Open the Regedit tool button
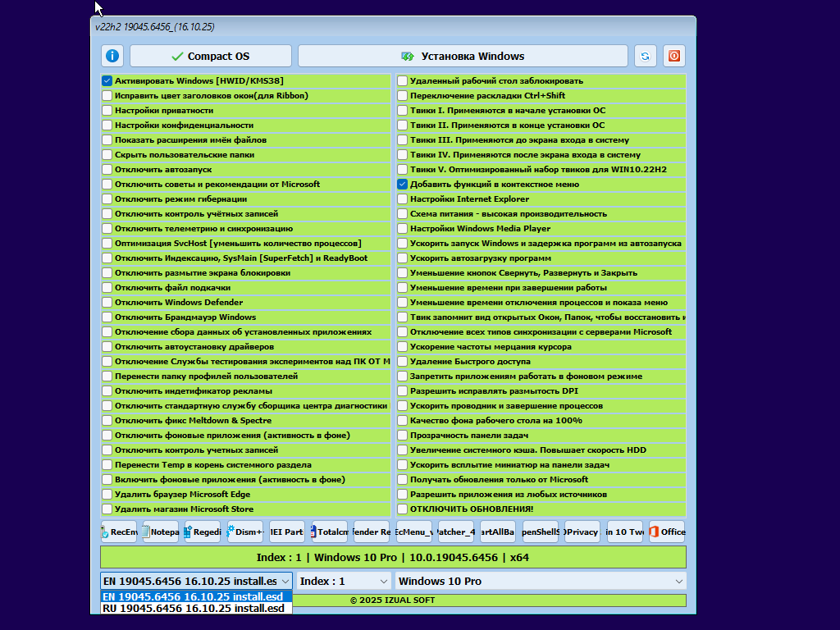This screenshot has width=840, height=630. tap(203, 532)
